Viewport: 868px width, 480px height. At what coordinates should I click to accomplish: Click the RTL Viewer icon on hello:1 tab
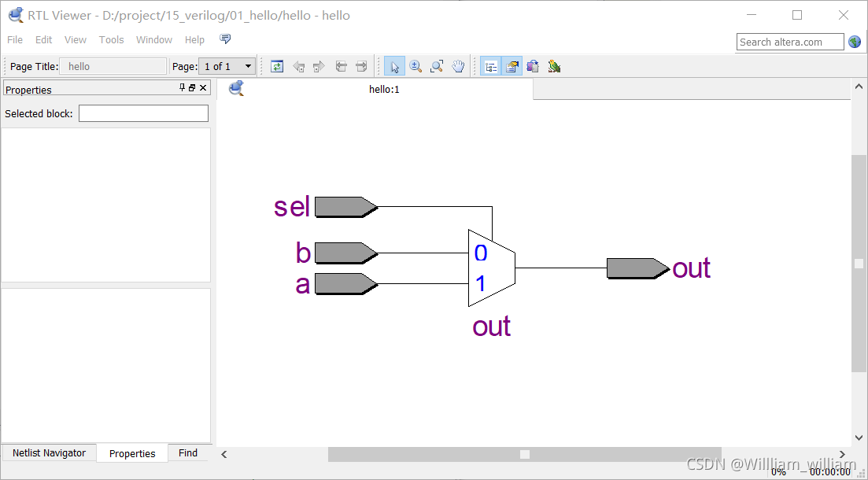click(236, 88)
